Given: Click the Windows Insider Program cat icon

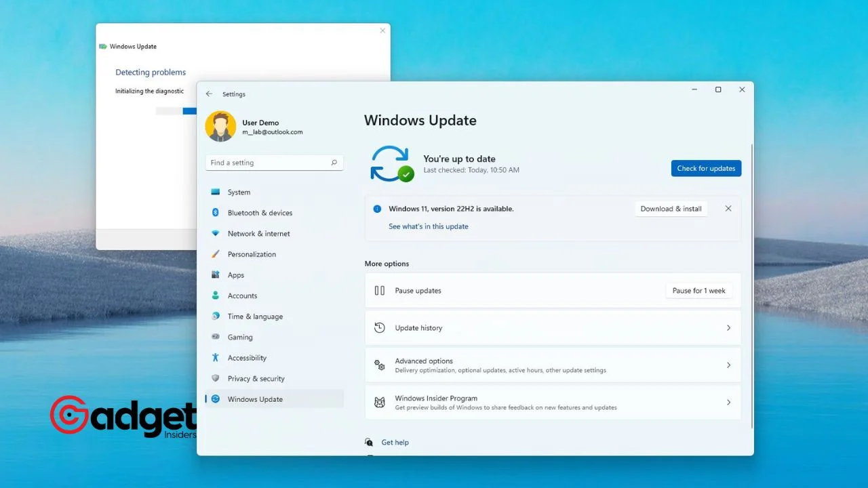Looking at the screenshot, I should click(380, 403).
